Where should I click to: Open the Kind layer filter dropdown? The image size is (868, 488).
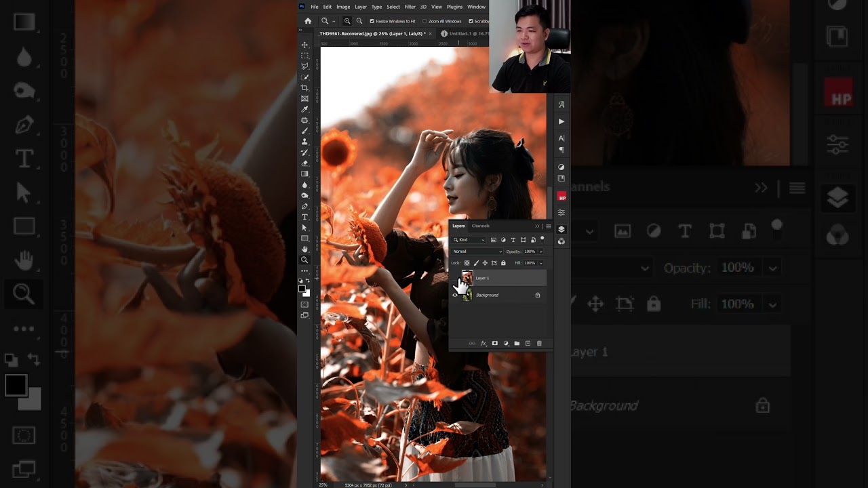click(x=469, y=240)
